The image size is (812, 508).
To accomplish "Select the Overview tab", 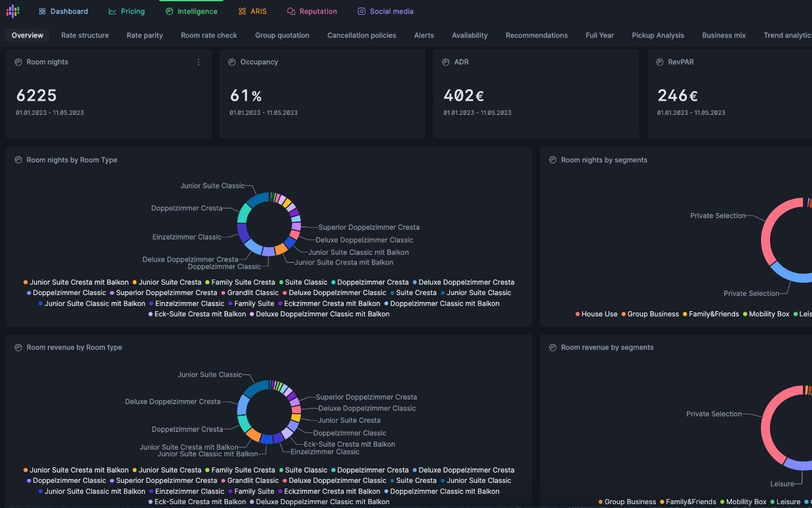I will point(27,36).
